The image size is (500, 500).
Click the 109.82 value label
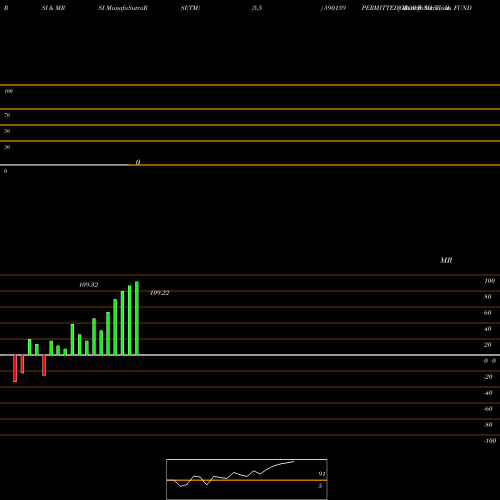click(88, 285)
